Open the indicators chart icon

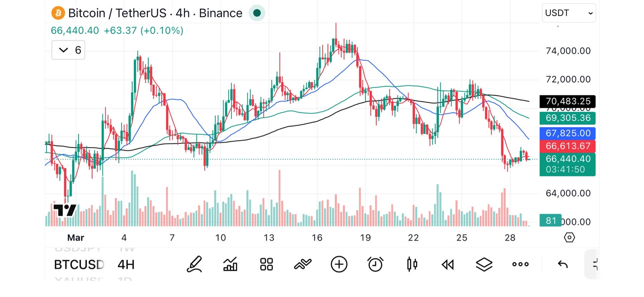[x=230, y=264]
